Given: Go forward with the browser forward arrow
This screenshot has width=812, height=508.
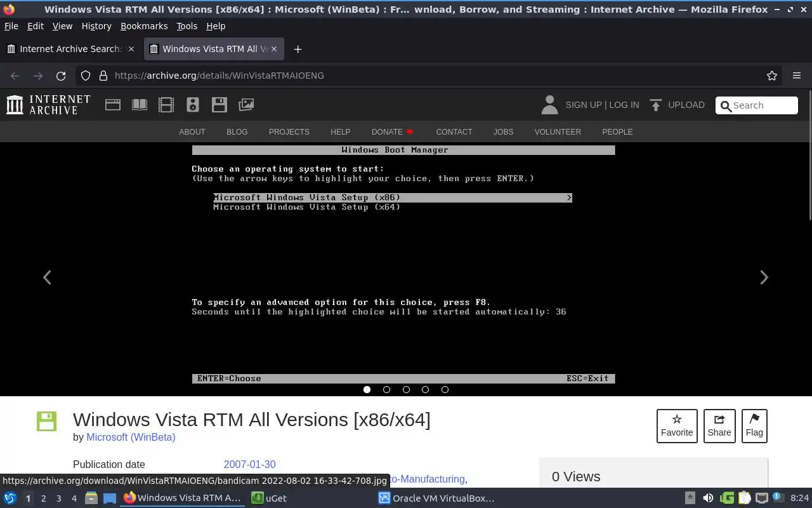Looking at the screenshot, I should 38,76.
